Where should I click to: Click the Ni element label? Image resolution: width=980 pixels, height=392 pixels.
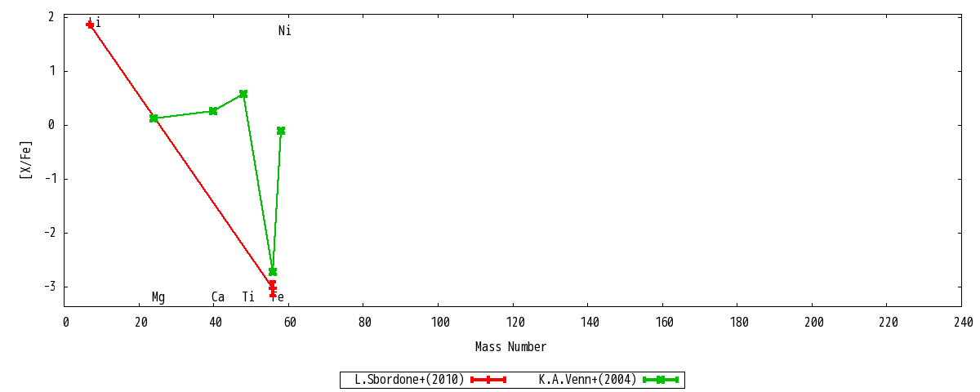pyautogui.click(x=284, y=31)
